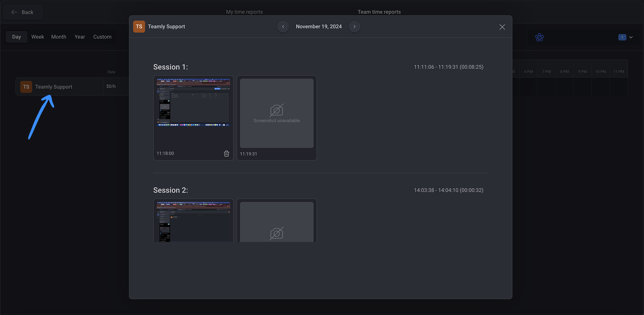Click the 11 PM timeline hour label
644x315 pixels.
tap(619, 71)
